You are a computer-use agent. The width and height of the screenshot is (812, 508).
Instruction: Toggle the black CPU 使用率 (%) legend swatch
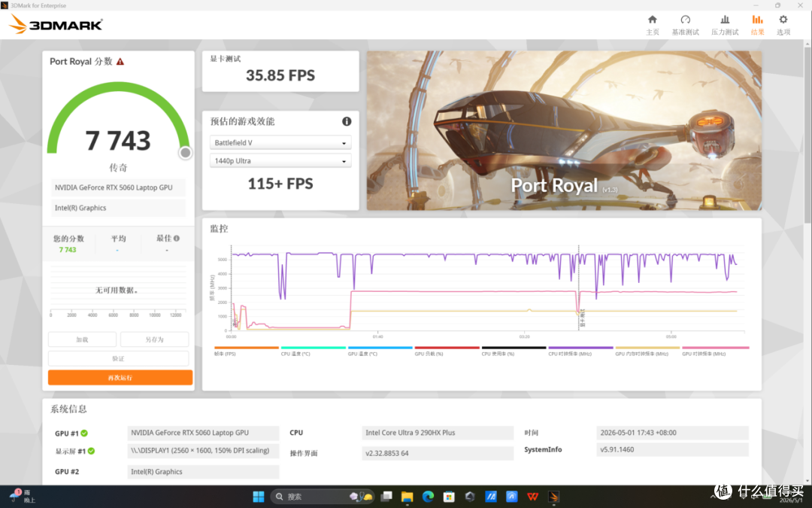point(514,348)
